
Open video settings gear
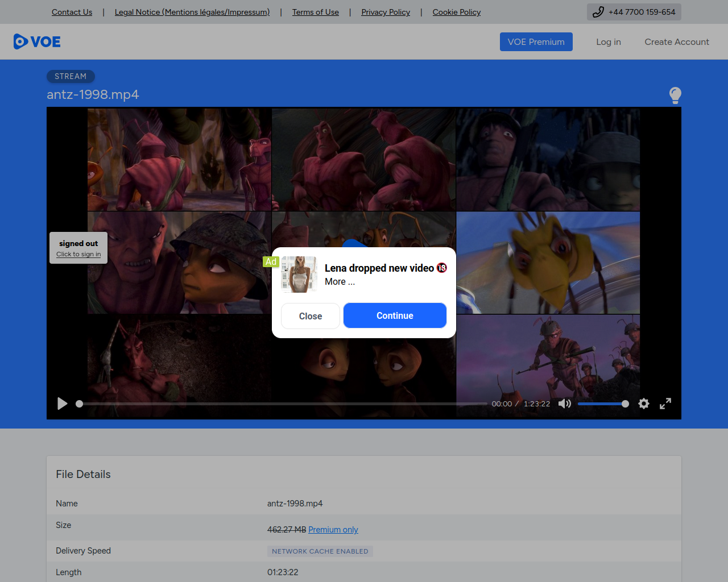pos(644,404)
